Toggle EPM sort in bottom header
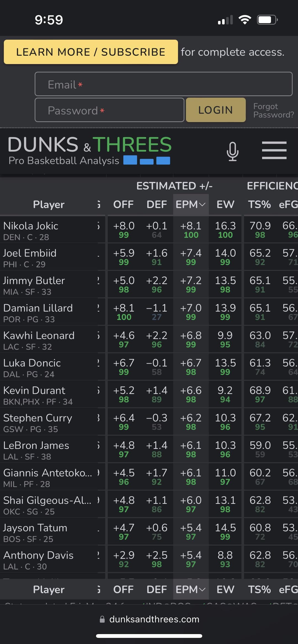Screen dimensions: 298x644 pos(191,589)
